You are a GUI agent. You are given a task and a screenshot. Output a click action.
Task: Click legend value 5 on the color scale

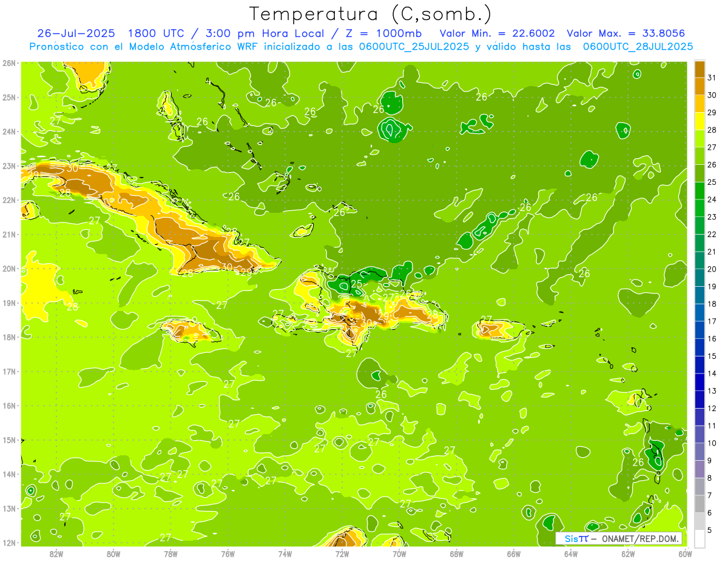710,530
